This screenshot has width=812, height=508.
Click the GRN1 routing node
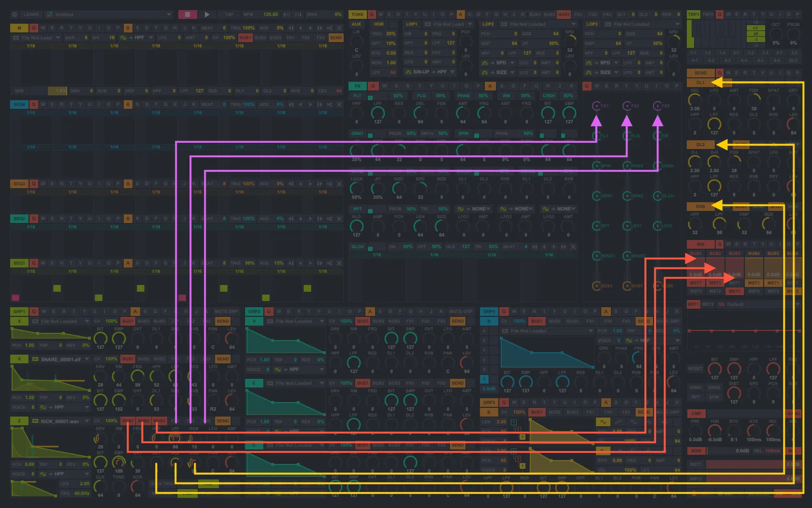tap(596, 196)
